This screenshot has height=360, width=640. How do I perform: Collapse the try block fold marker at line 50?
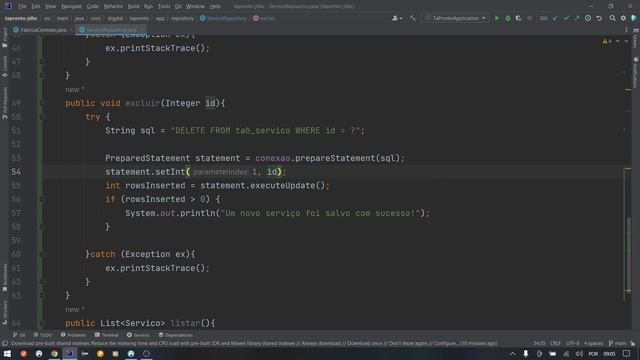42,117
